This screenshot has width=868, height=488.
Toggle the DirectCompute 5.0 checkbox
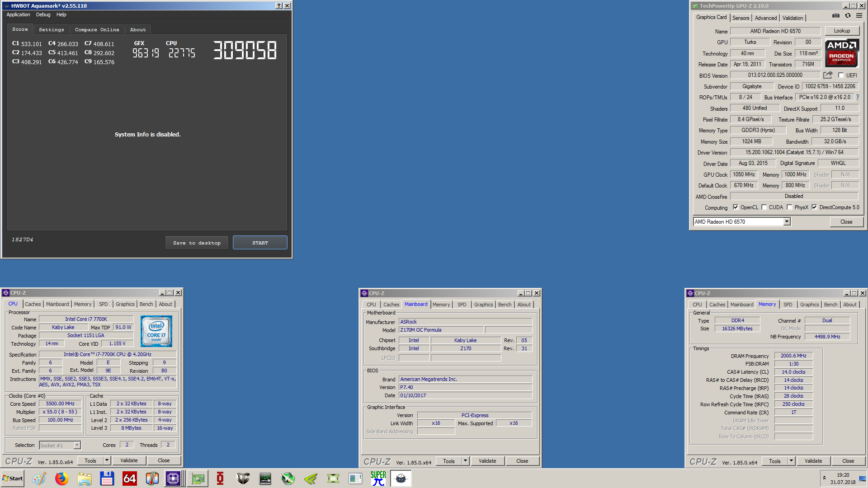(x=814, y=207)
